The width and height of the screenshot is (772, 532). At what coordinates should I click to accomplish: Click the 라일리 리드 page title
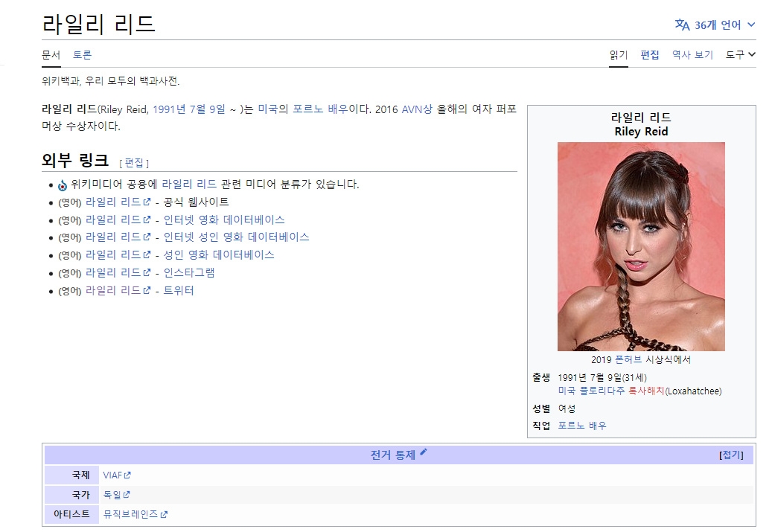98,24
